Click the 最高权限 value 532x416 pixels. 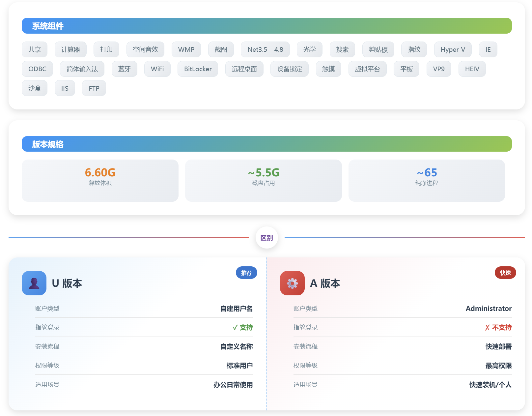pos(499,366)
